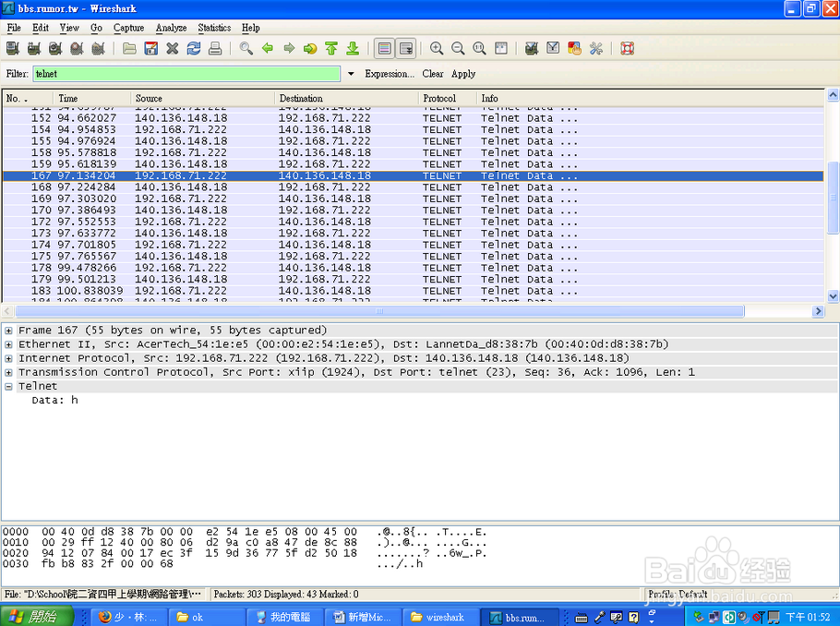840x626 pixels.
Task: Go to specified packet number icon
Action: pyautogui.click(x=310, y=49)
